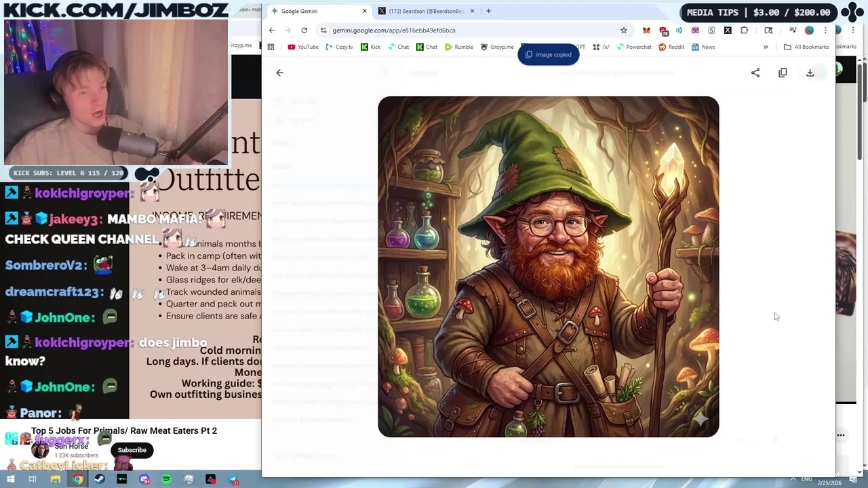Open the Chrome apps grid shortcut

tap(271, 47)
